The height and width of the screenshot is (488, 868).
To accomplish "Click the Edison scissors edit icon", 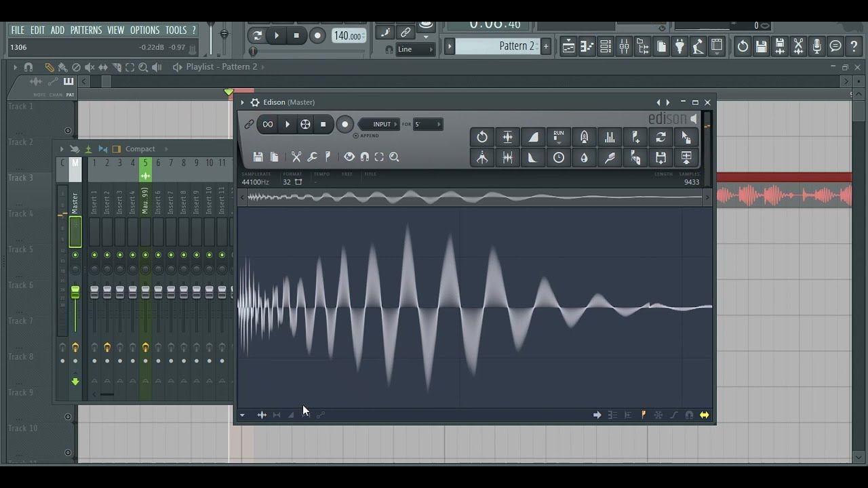I will (296, 157).
